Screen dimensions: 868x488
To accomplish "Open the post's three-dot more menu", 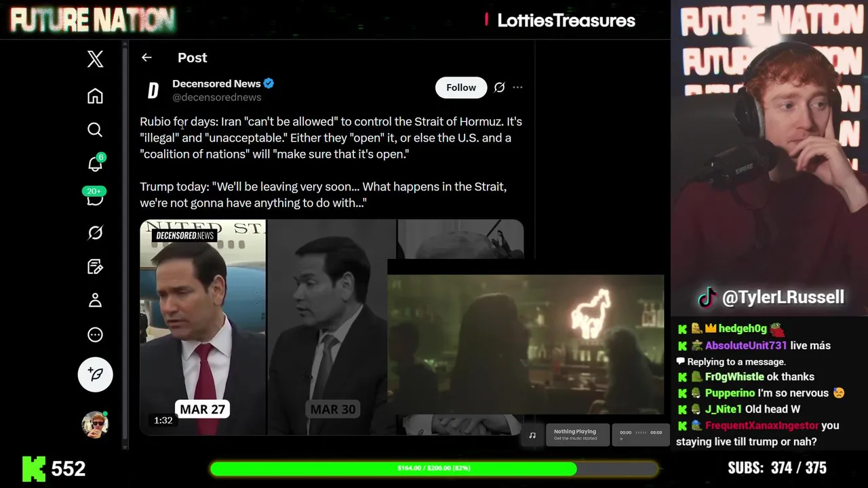I will click(x=517, y=87).
